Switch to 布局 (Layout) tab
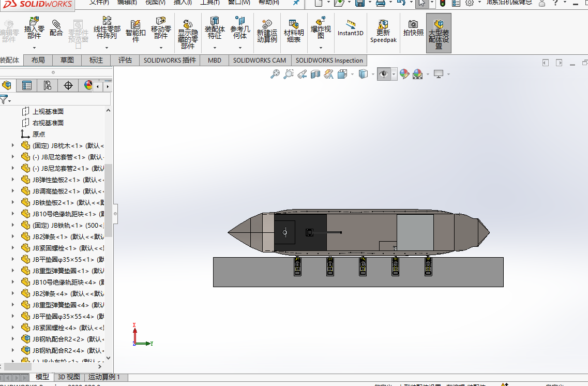 point(38,60)
